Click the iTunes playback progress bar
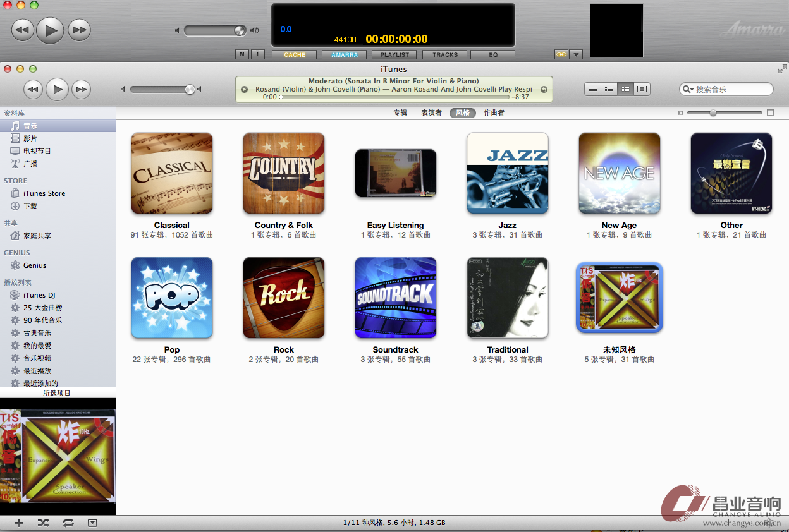This screenshot has width=789, height=532. [394, 97]
